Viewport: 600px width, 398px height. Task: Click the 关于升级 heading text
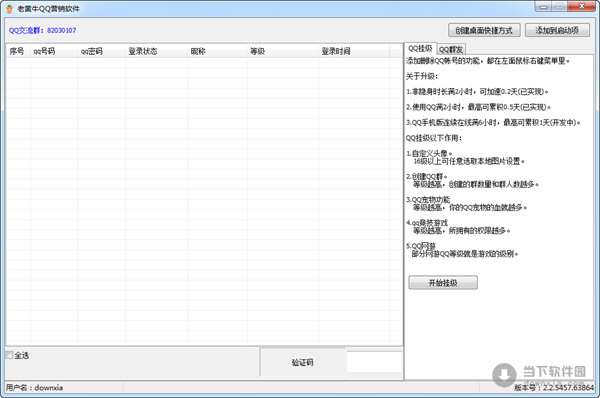422,76
